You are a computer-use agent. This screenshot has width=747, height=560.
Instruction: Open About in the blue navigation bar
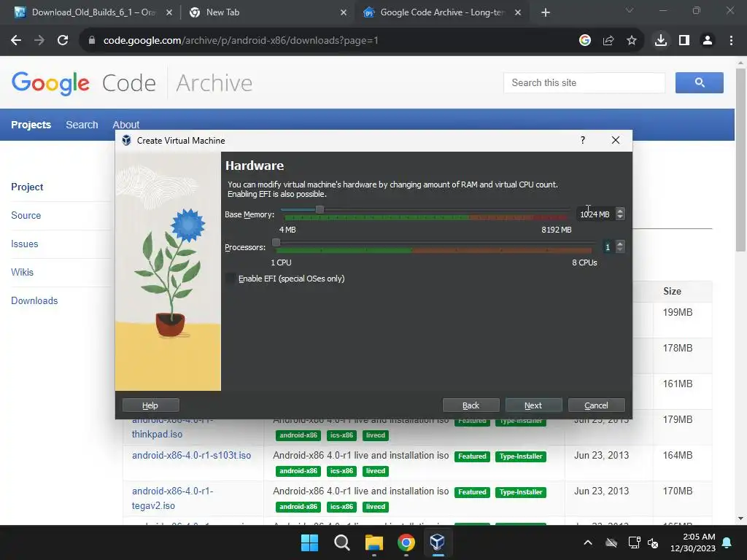(x=125, y=125)
